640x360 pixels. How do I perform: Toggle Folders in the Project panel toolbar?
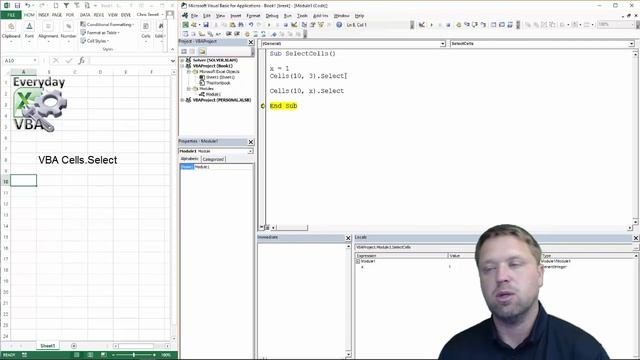(202, 51)
